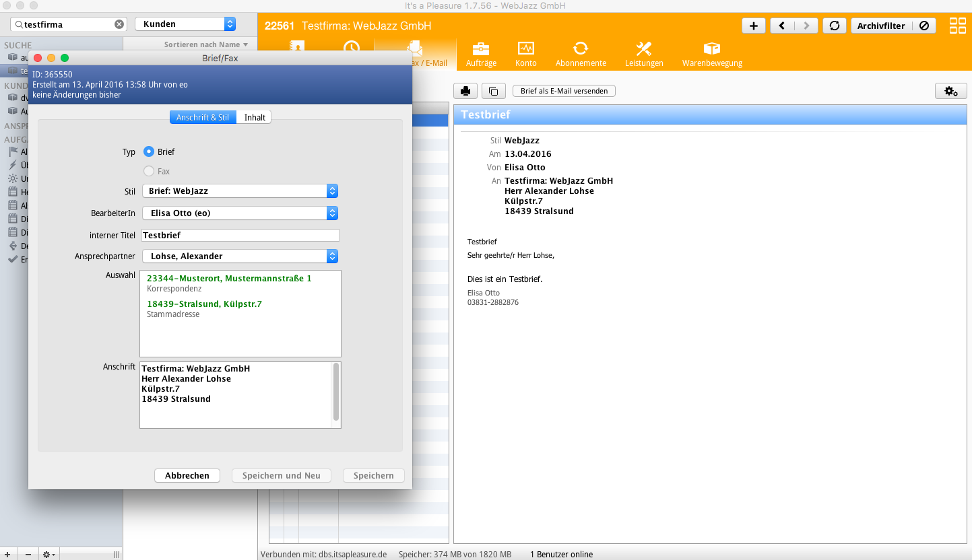
Task: Open the gear settings button above the preview
Action: (951, 91)
